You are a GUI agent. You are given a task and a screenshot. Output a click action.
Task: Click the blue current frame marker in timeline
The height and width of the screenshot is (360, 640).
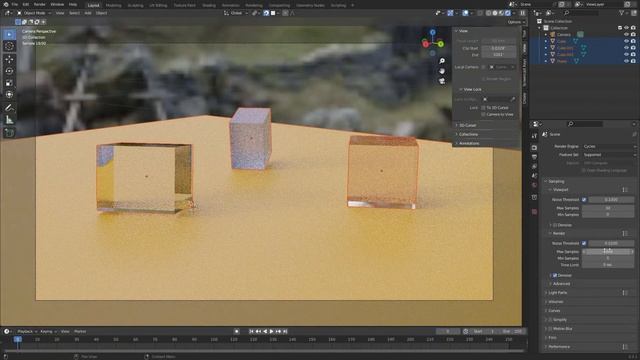pos(18,340)
